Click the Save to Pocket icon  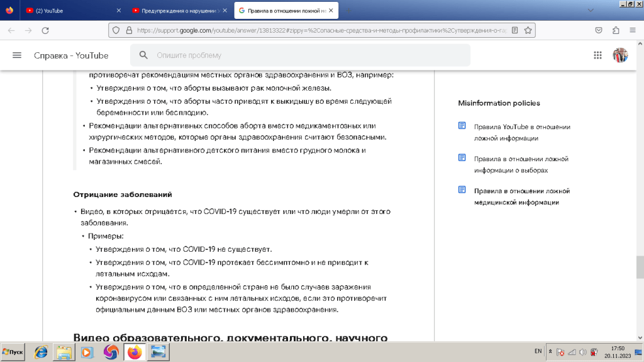tap(599, 30)
